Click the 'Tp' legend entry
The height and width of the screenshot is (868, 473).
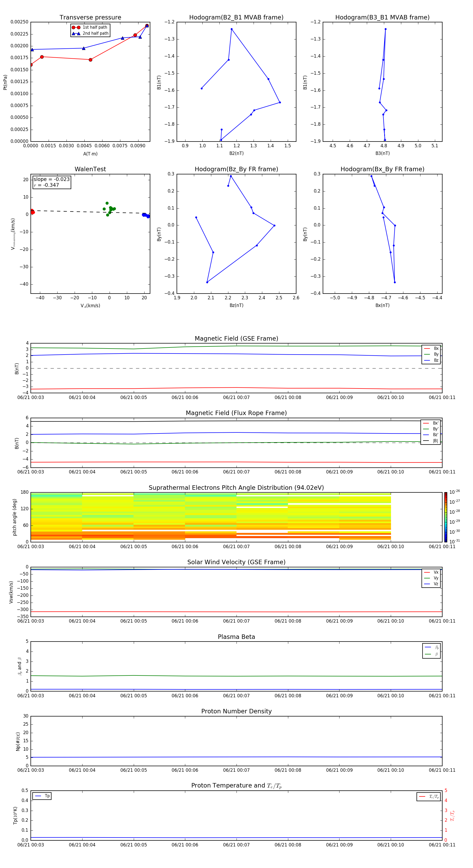point(42,796)
